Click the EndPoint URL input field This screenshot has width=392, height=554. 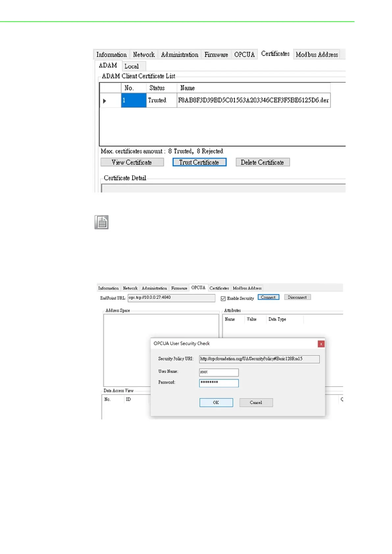[x=171, y=298]
